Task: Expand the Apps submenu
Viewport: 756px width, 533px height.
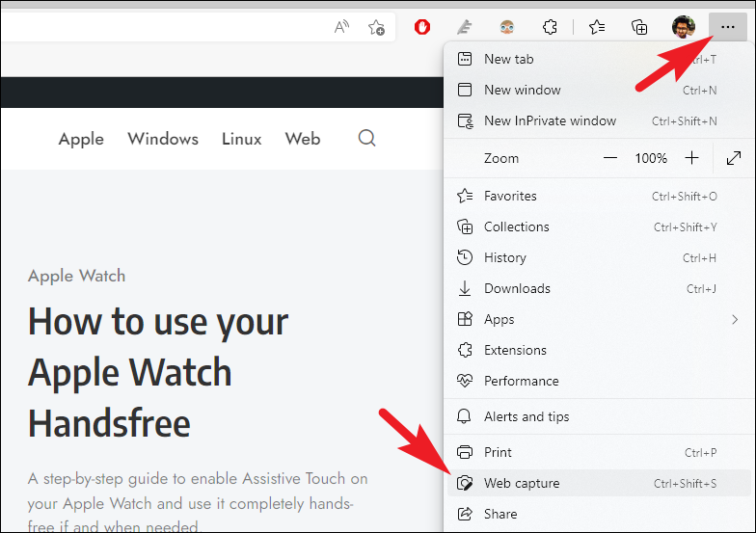Action: (x=599, y=320)
